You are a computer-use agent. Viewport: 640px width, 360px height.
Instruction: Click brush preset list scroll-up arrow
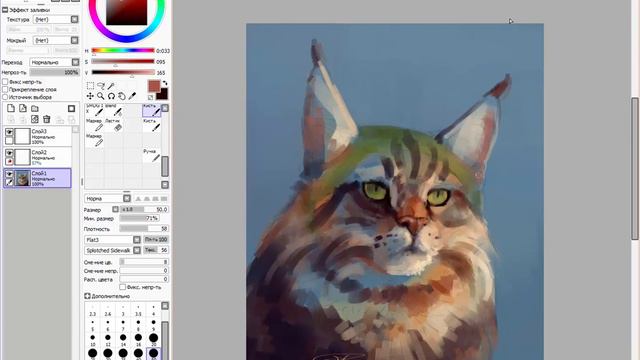click(165, 108)
